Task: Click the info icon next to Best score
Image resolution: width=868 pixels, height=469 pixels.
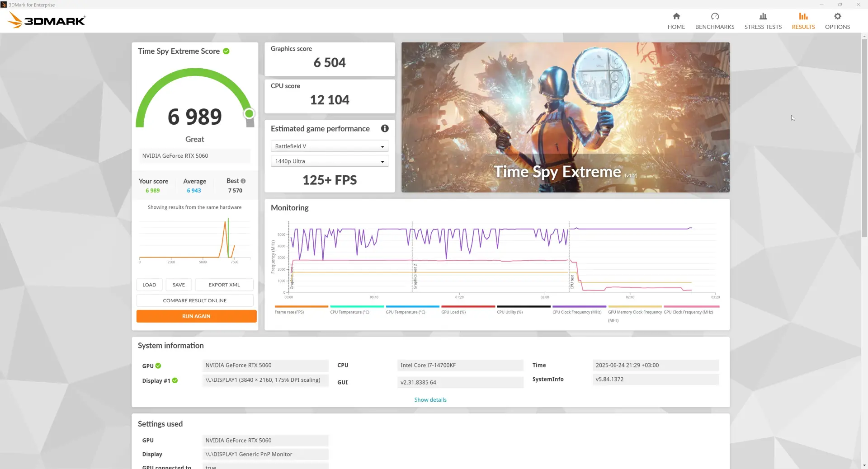Action: 243,181
